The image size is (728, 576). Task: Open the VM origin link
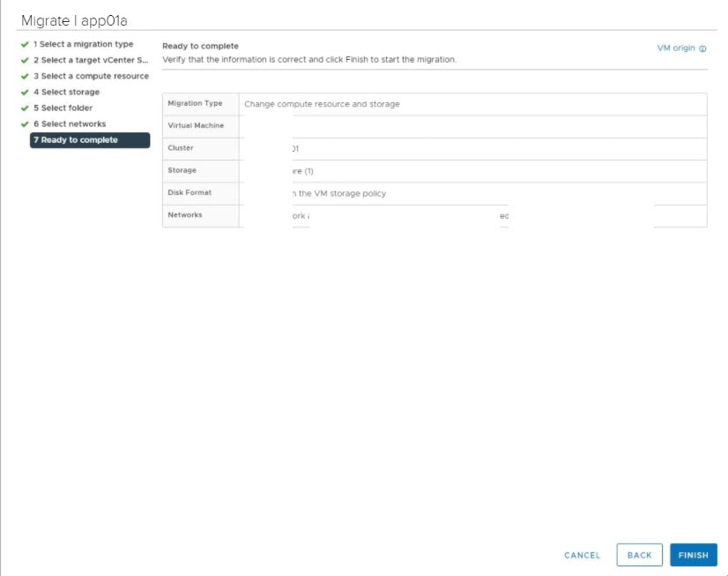676,48
